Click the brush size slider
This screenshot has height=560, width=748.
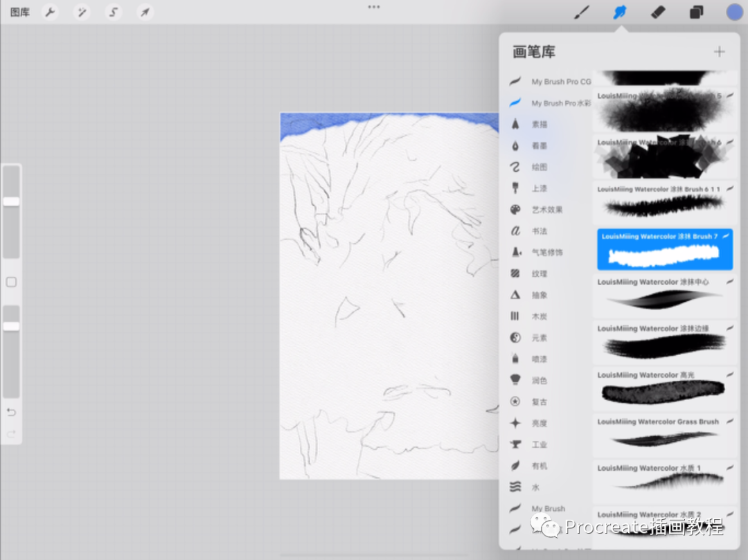12,212
